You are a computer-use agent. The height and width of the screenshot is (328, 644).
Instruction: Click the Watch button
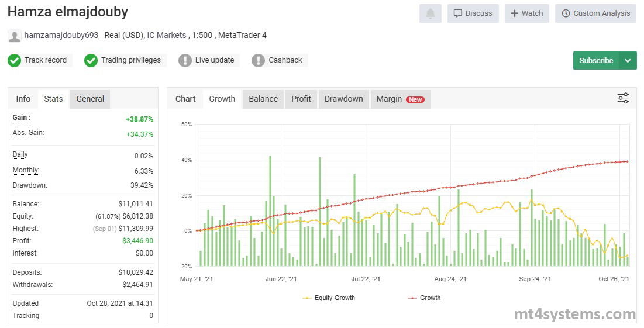coord(526,13)
